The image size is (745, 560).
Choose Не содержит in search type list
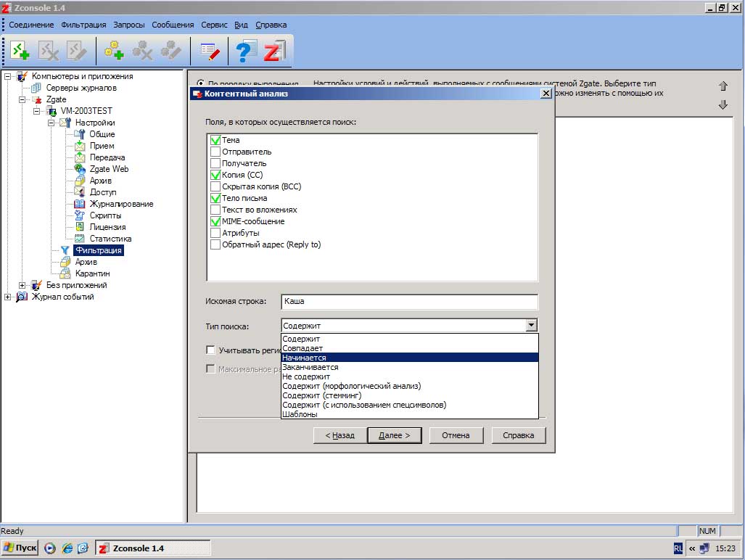point(410,376)
